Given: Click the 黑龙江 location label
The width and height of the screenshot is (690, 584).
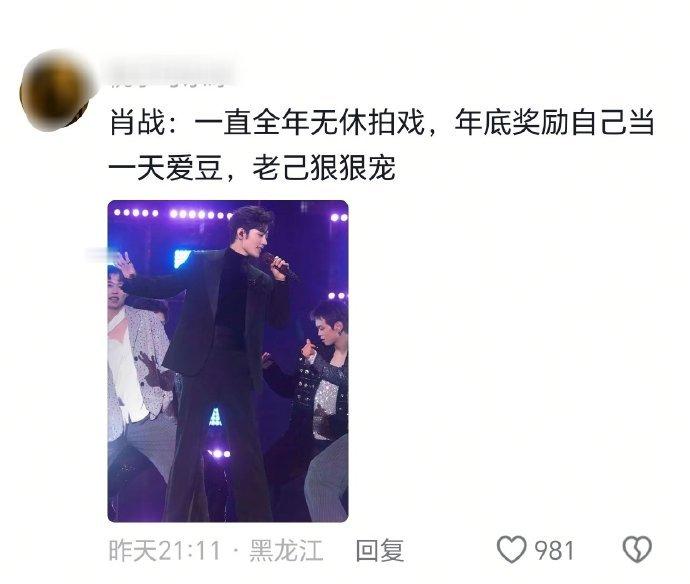Looking at the screenshot, I should point(286,550).
